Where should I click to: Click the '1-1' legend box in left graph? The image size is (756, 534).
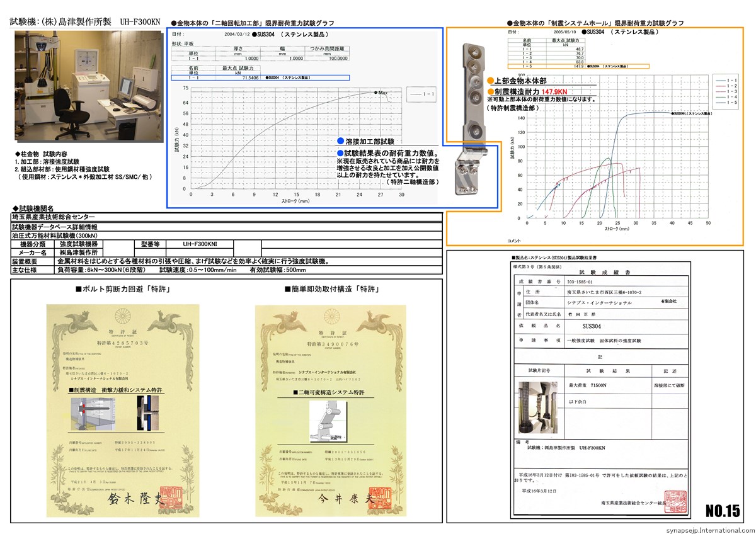click(x=421, y=93)
